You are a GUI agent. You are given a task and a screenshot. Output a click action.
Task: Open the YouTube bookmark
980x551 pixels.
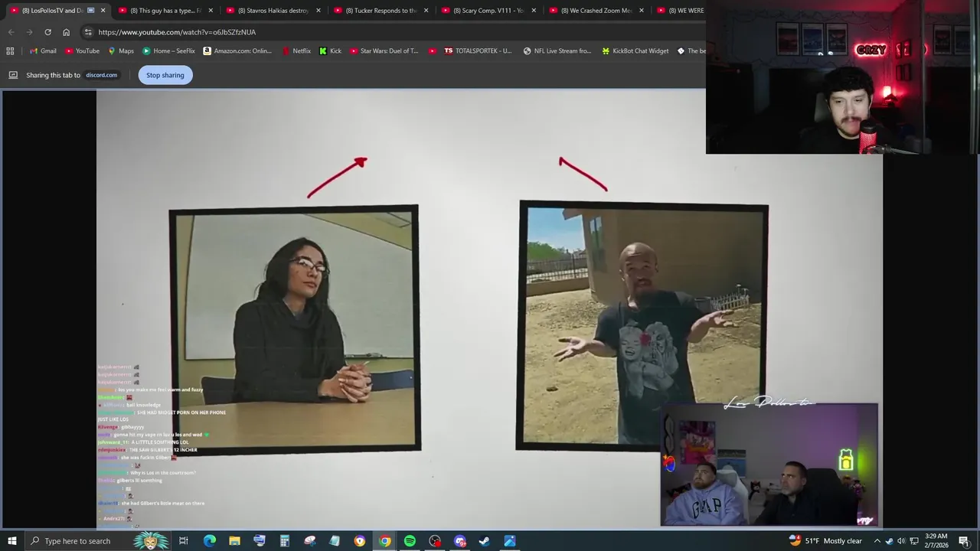[82, 51]
